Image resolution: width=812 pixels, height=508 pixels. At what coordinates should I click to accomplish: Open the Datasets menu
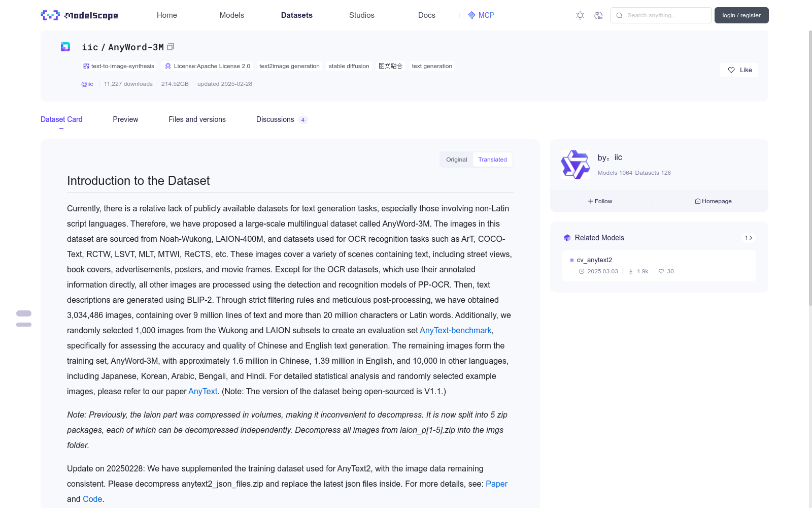click(x=297, y=15)
